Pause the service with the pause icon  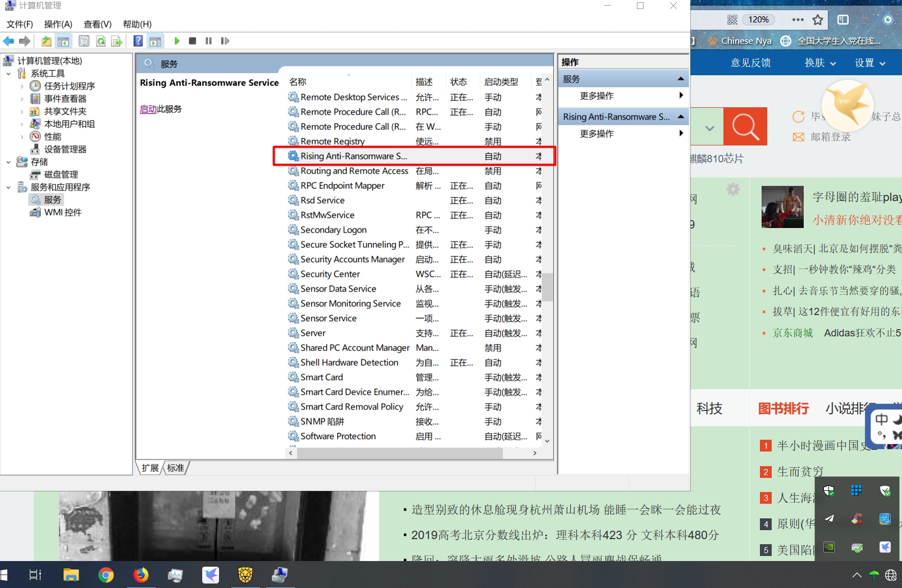pyautogui.click(x=209, y=41)
